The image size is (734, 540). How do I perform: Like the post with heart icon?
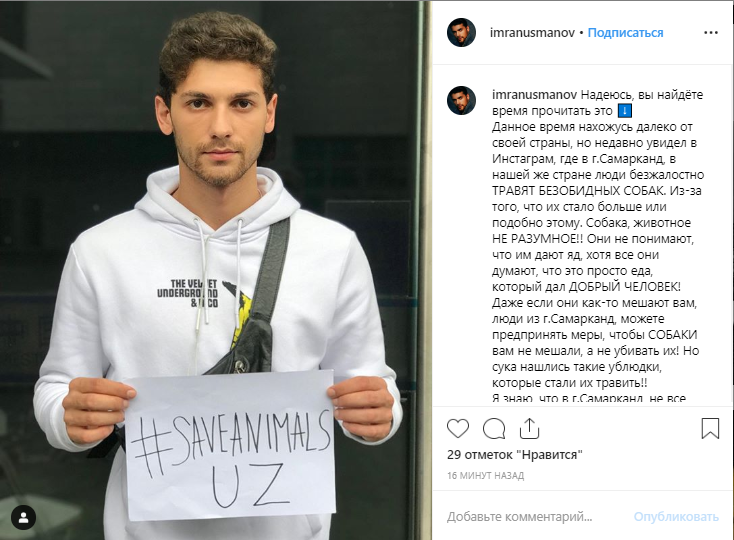coord(458,429)
